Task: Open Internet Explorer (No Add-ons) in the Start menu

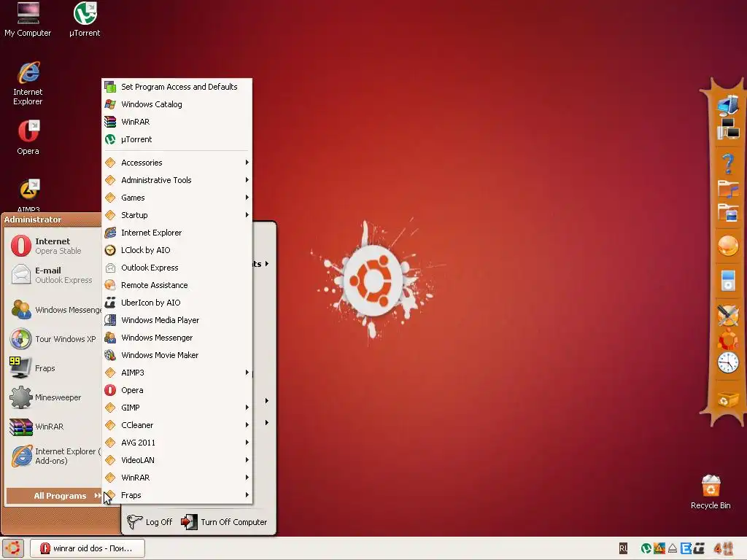Action: (x=54, y=456)
